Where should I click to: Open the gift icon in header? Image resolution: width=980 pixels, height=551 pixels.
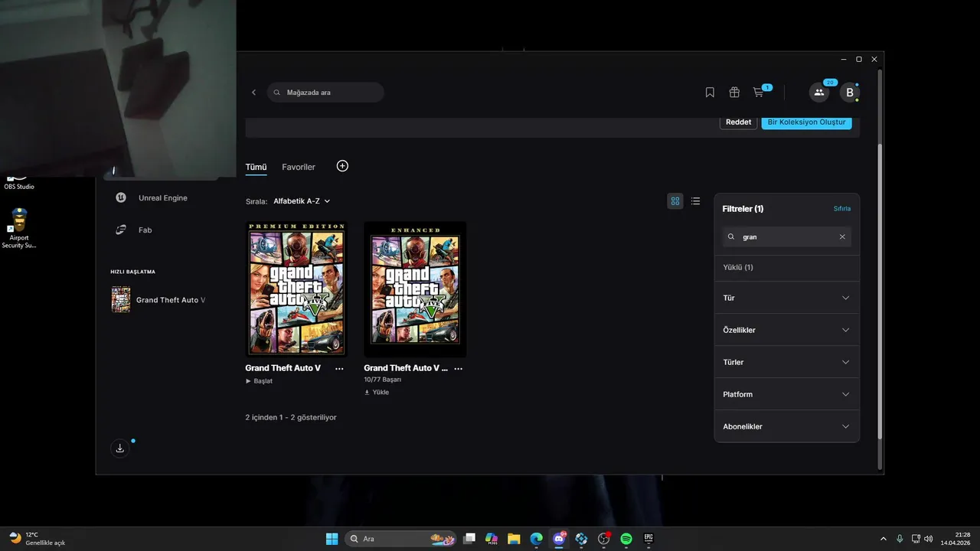tap(734, 93)
